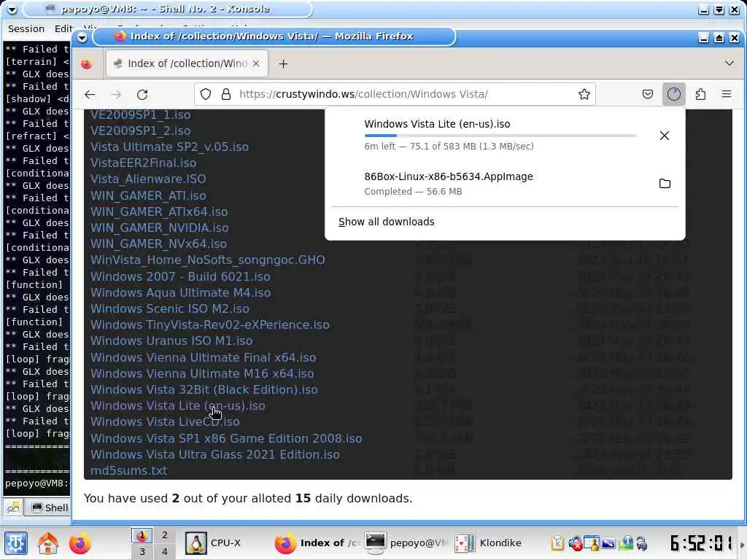The image size is (747, 560).
Task: Open Windows Scenic ISO M2.iso link
Action: [170, 308]
